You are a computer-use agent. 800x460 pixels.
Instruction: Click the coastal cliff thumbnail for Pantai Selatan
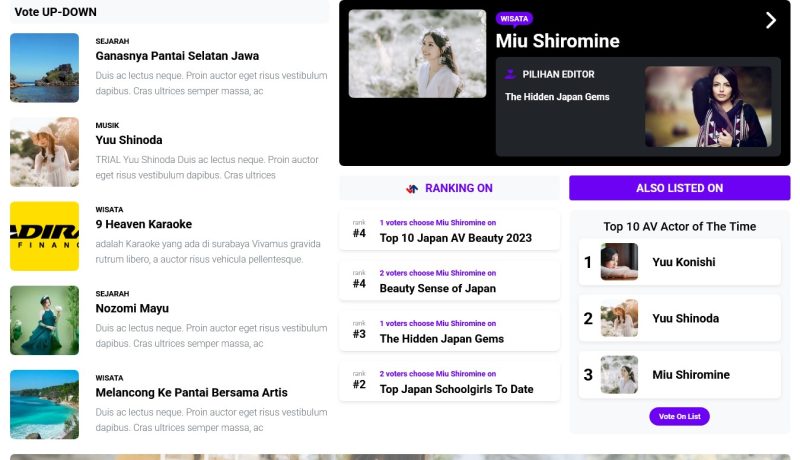pyautogui.click(x=44, y=68)
